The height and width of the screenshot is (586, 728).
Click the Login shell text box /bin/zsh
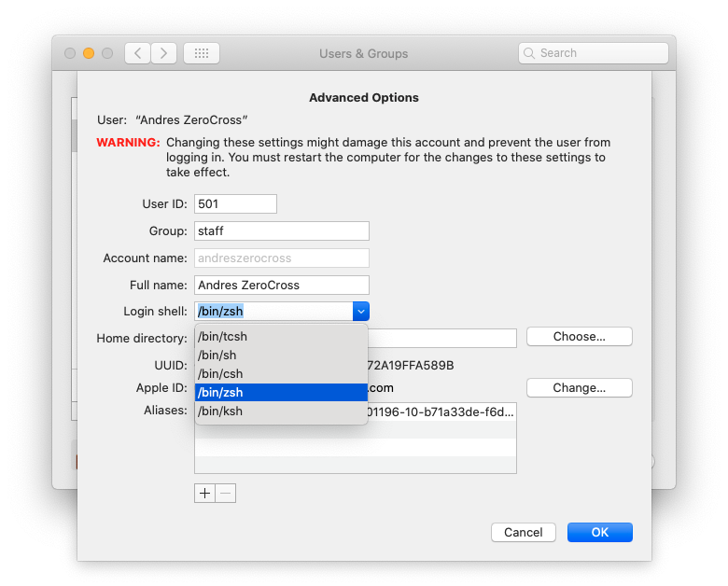(273, 311)
